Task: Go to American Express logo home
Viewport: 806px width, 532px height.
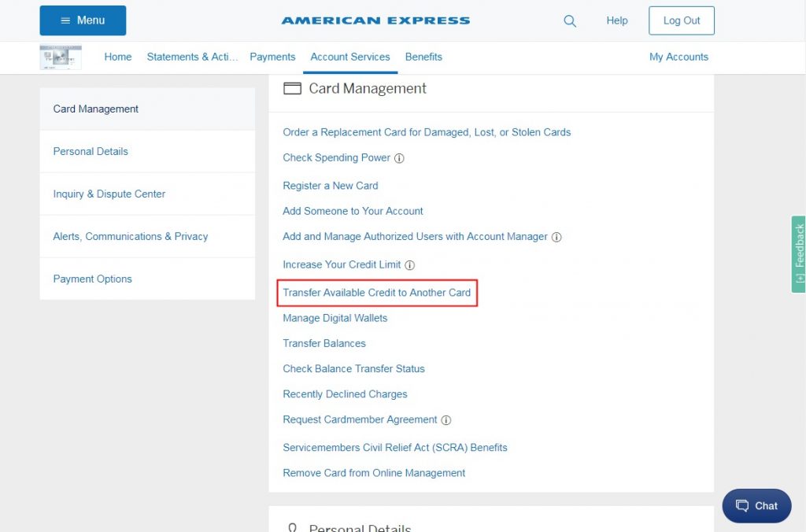Action: (375, 20)
